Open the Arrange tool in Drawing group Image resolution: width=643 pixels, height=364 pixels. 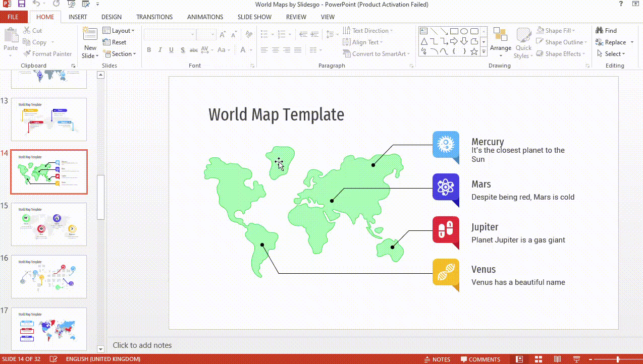point(501,43)
